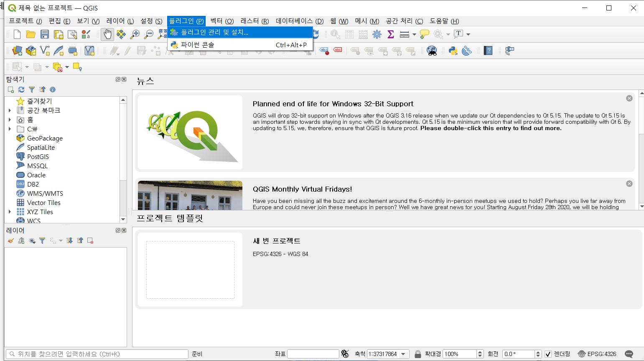644x361 pixels.
Task: Toggle the scale lock padlock icon
Action: pos(417,354)
